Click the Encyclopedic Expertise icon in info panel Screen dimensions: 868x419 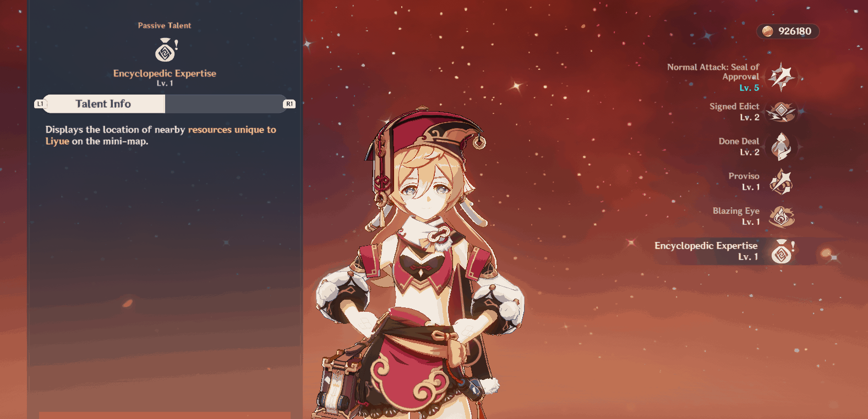tap(166, 49)
